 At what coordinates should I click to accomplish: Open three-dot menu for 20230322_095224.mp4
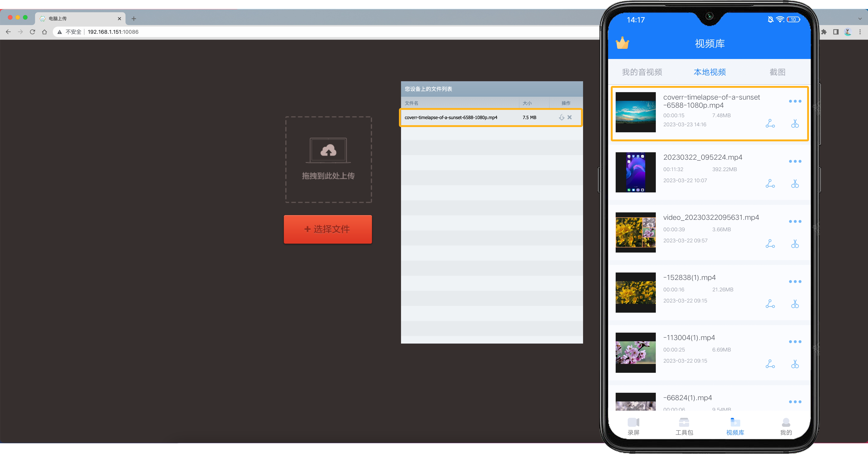click(795, 162)
